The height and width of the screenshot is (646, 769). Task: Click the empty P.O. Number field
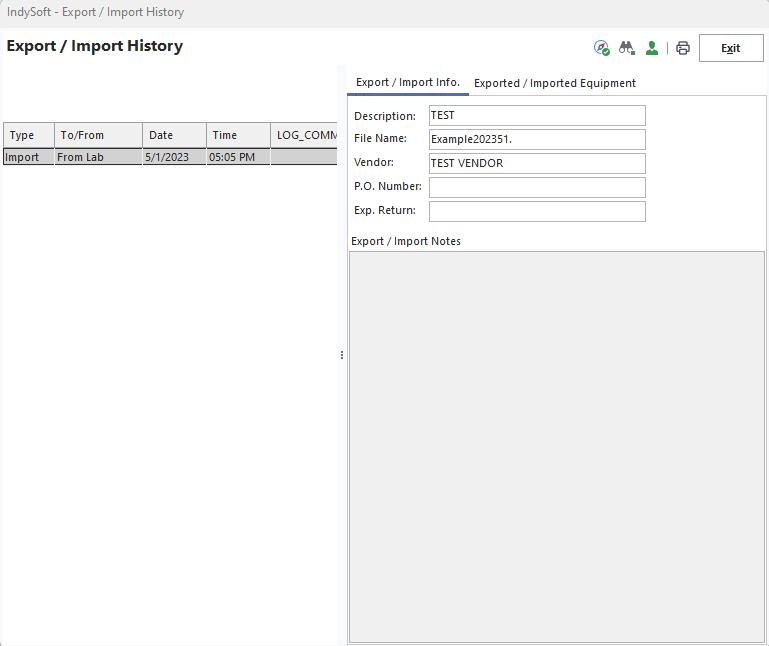[537, 187]
